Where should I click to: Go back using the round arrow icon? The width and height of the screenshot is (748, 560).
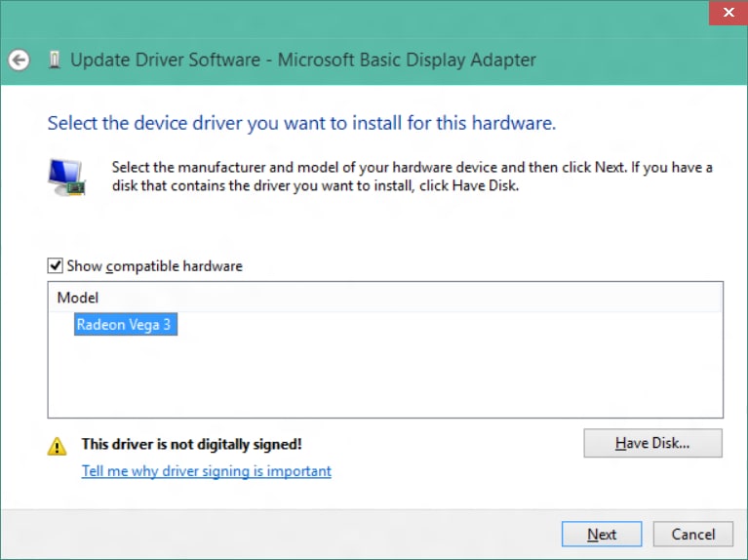[20, 60]
